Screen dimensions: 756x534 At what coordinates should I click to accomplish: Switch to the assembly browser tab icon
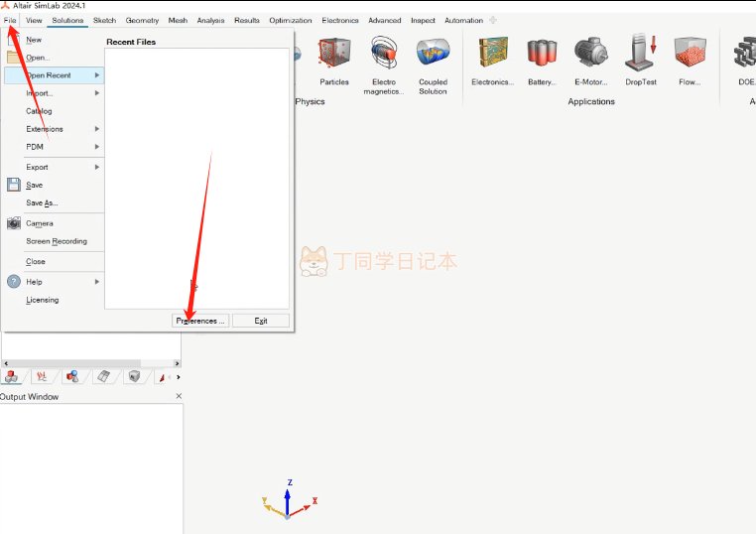click(x=11, y=377)
